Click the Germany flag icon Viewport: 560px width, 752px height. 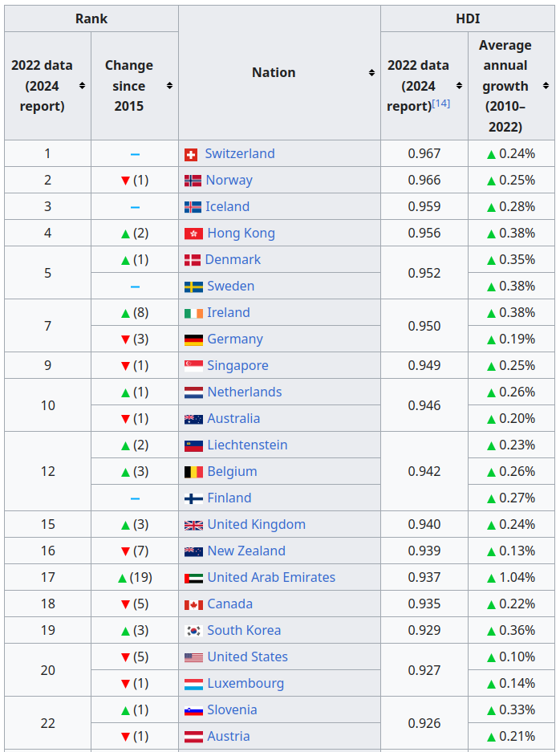point(193,339)
